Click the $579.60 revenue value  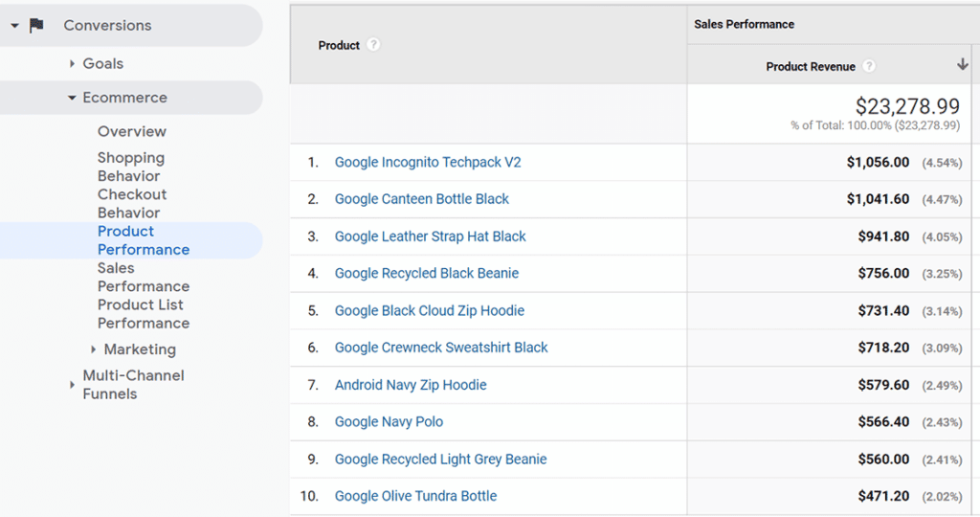coord(883,385)
